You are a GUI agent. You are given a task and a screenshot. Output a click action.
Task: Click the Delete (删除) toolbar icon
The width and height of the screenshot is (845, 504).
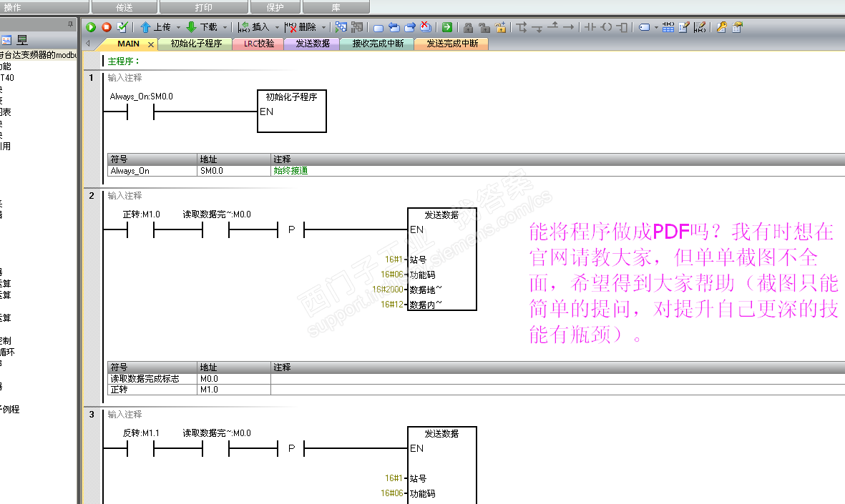coord(290,27)
